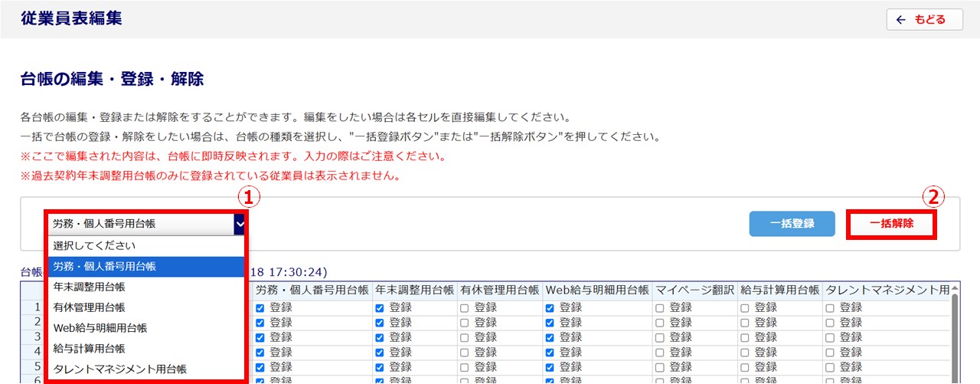Uncheck row 2 年末調整用台帳 登録 checkbox
980x384 pixels.
pos(380,322)
